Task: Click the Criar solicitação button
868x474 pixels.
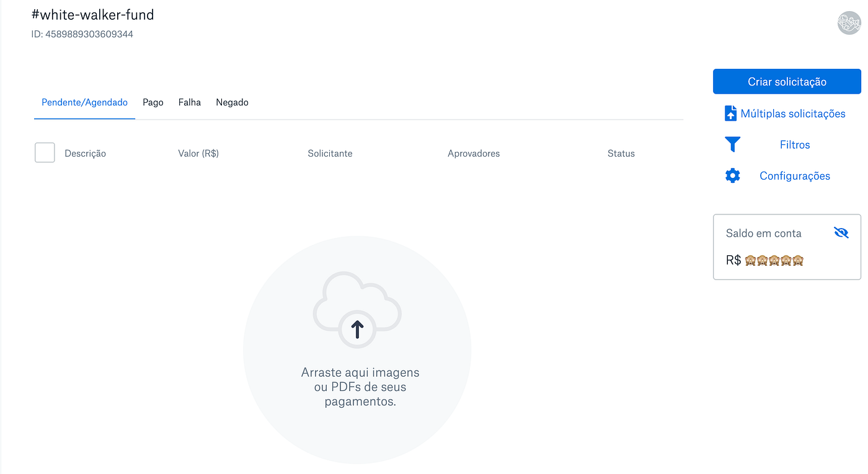Action: pyautogui.click(x=787, y=82)
